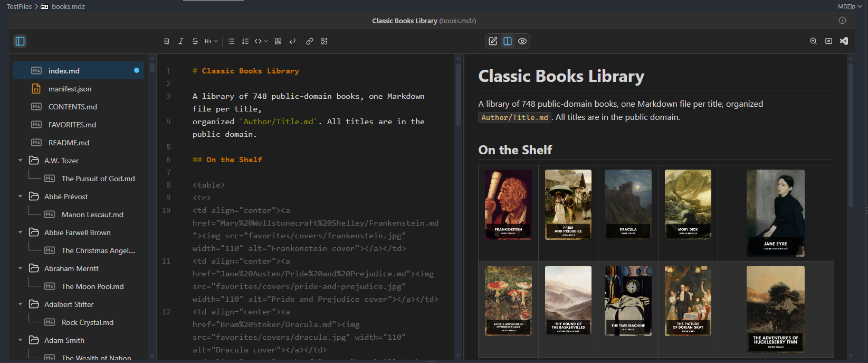
Task: Collapse the Adalbert Stifter folder
Action: 21,304
